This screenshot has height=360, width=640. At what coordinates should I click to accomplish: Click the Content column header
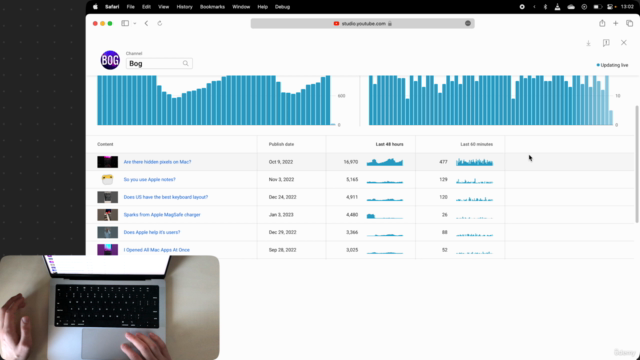click(x=105, y=144)
